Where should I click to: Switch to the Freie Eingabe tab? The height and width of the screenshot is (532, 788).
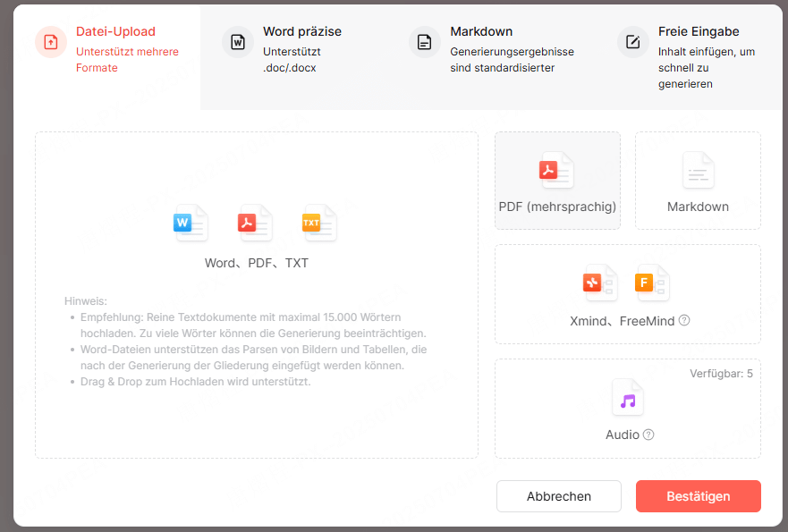click(699, 57)
